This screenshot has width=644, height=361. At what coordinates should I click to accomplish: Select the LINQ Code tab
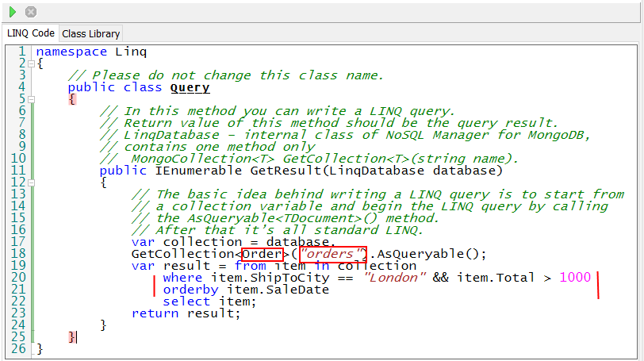31,33
